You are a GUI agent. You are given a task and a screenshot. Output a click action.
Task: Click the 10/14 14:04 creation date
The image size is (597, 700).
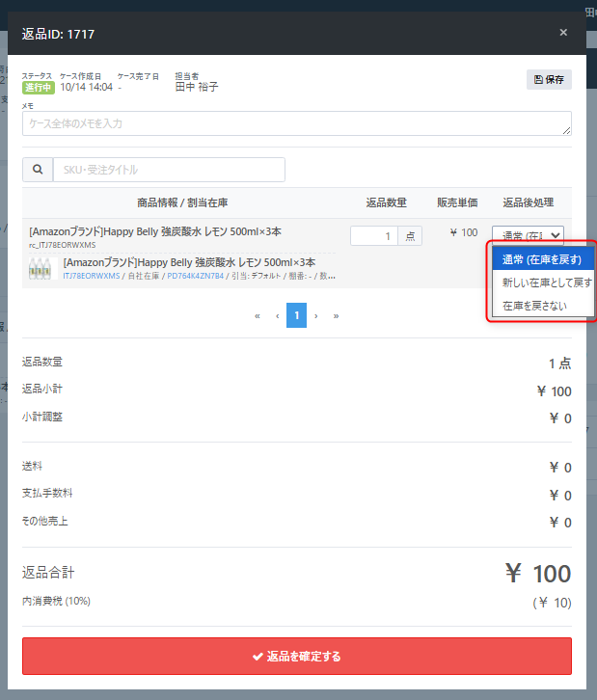86,87
